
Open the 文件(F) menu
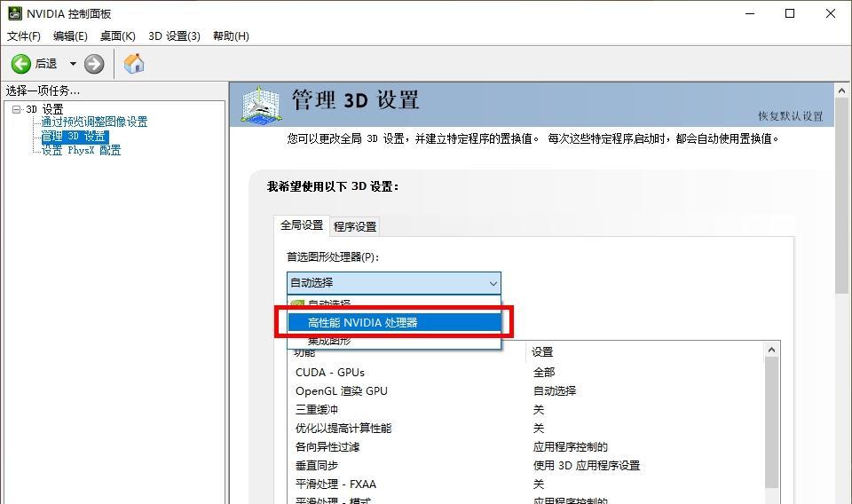(24, 35)
